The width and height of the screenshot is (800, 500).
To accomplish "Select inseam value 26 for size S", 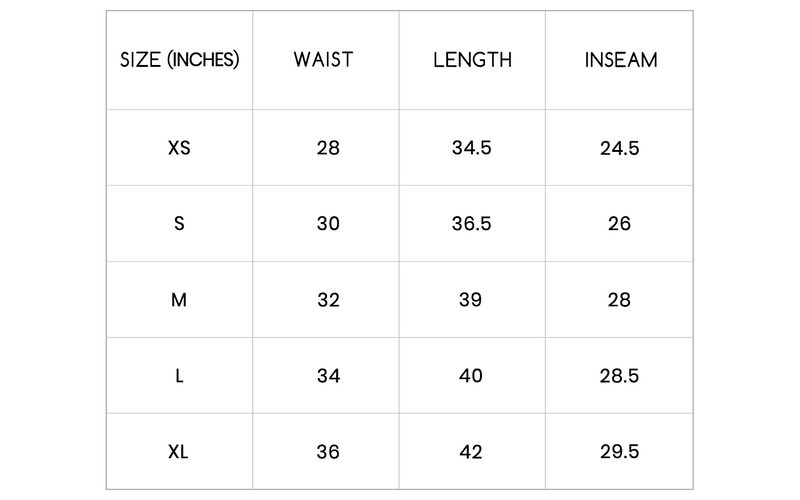I will pos(620,224).
